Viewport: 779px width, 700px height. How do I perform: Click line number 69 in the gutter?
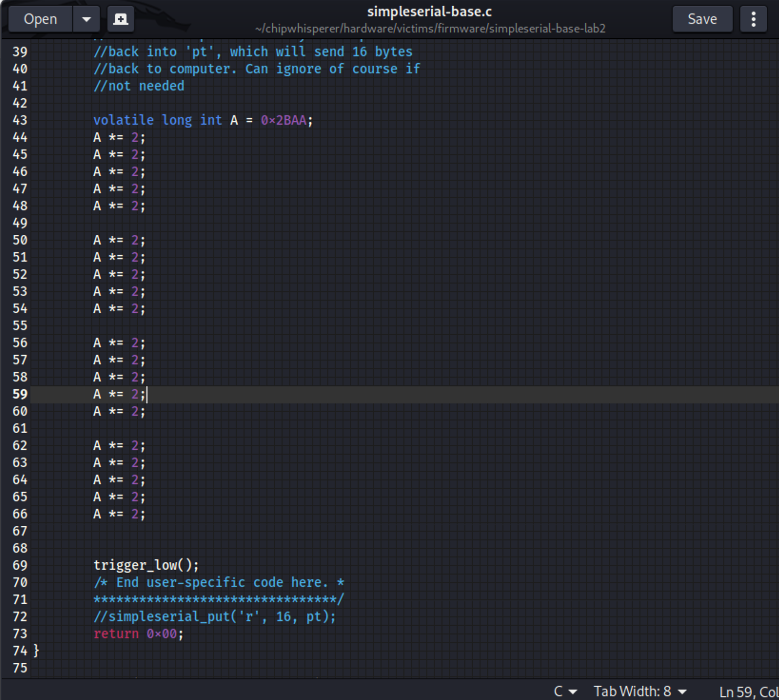(20, 566)
